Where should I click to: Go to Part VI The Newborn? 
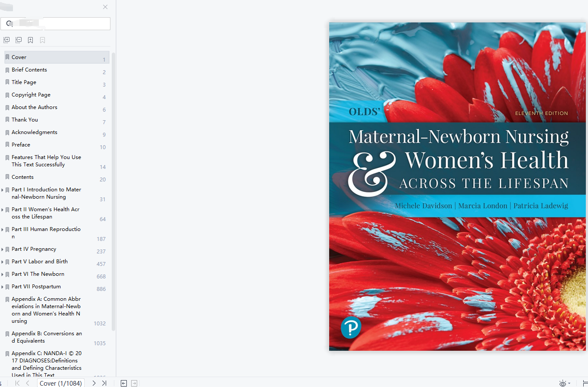coord(38,274)
